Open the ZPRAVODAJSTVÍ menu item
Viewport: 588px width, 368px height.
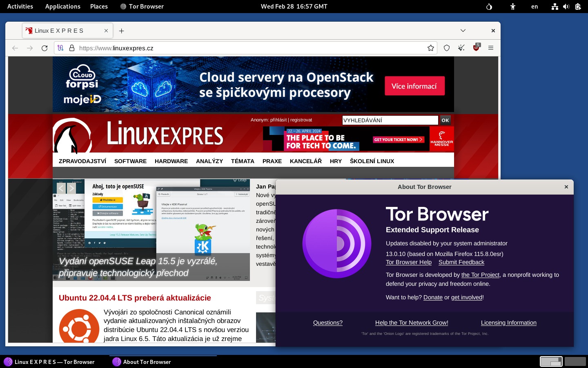point(82,161)
